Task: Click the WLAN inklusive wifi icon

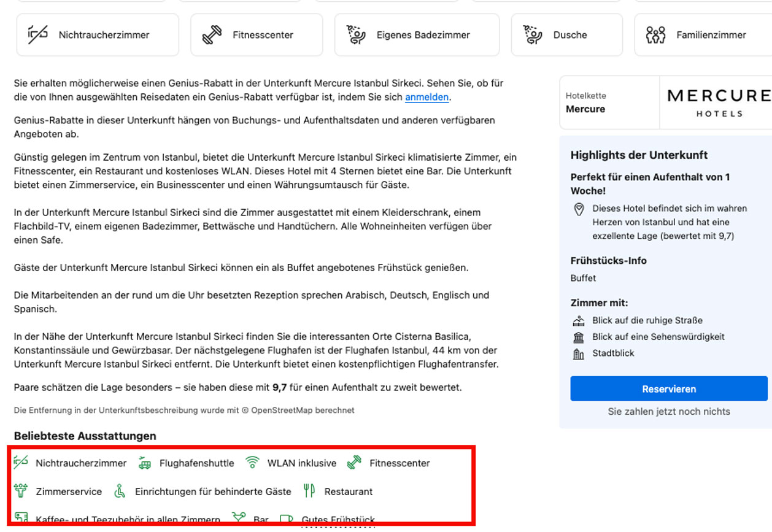Action: click(252, 463)
